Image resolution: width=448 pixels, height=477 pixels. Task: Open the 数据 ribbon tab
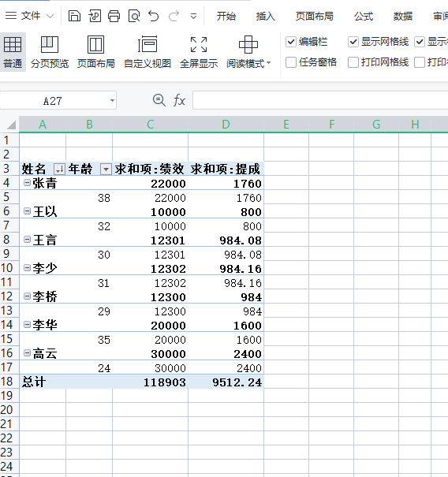403,16
